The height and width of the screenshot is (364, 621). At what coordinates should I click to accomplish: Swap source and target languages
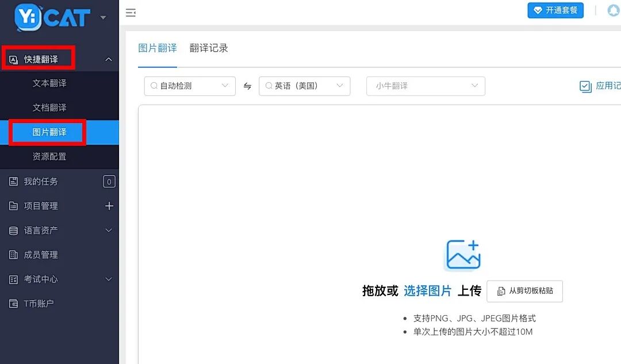click(247, 86)
